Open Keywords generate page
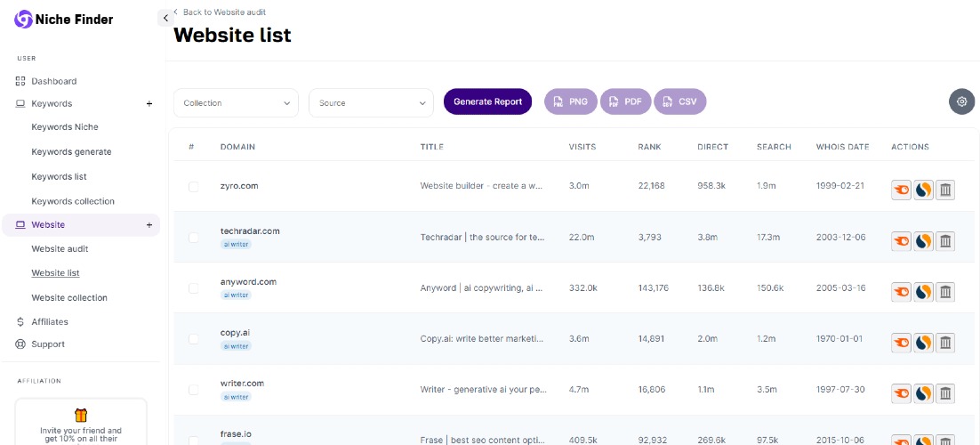 point(71,151)
